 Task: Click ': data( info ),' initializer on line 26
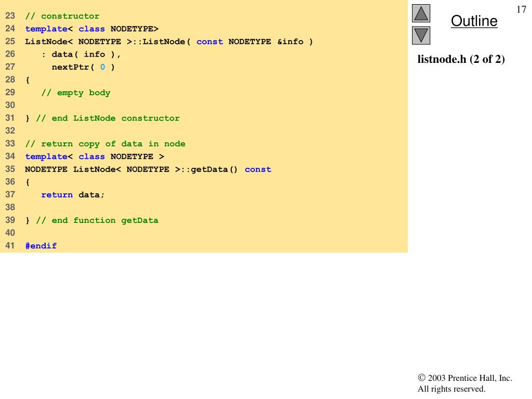pyautogui.click(x=81, y=54)
